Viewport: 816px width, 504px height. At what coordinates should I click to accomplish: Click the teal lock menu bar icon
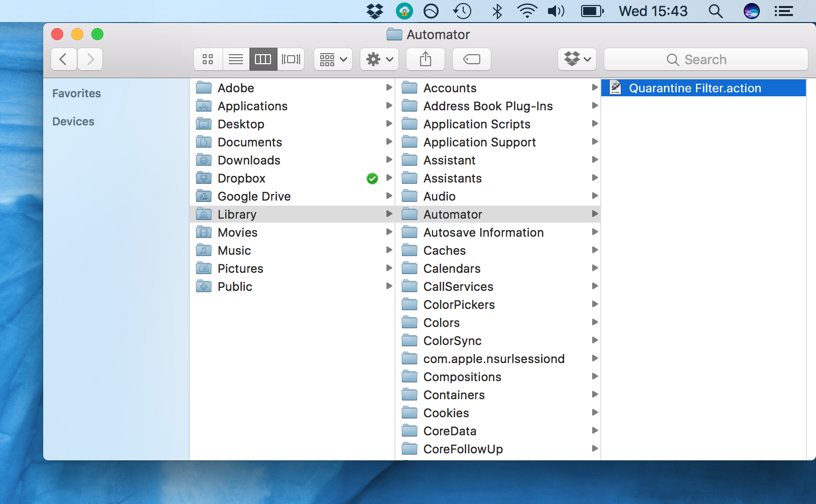coord(404,11)
